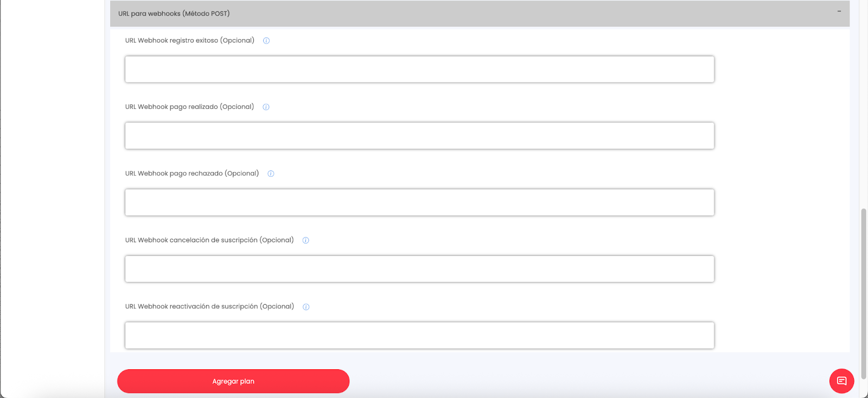Show info for pago rechazado webhook
868x398 pixels.
271,174
